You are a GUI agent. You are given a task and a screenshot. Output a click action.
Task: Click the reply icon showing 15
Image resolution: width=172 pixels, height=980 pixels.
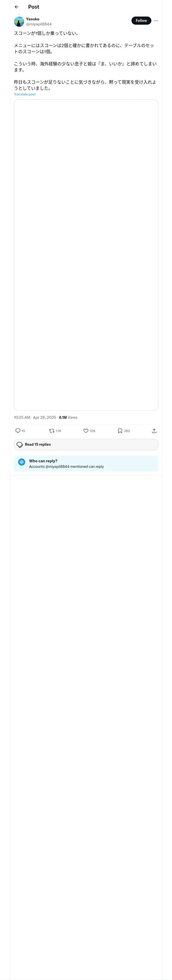click(18, 431)
